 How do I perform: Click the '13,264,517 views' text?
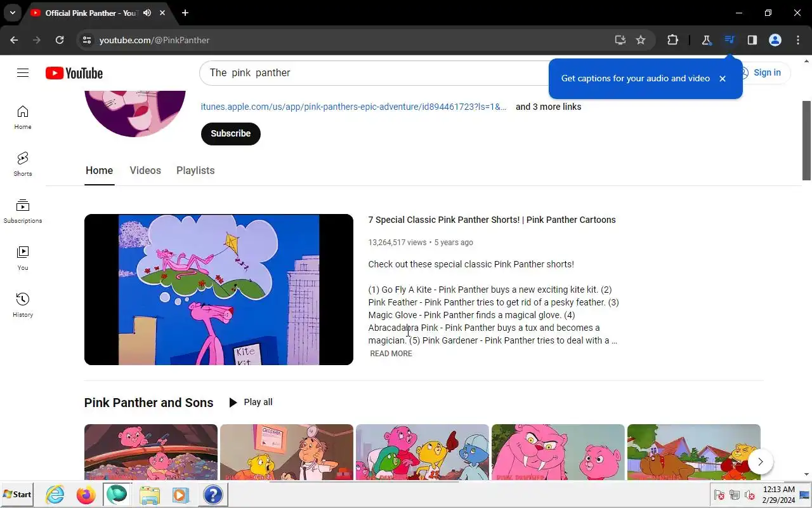397,243
